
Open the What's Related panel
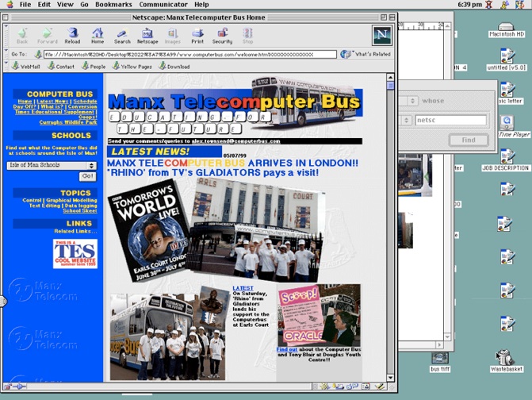click(366, 54)
